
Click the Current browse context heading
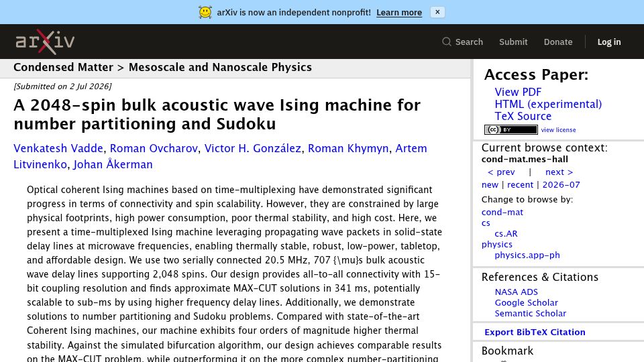pos(544,147)
